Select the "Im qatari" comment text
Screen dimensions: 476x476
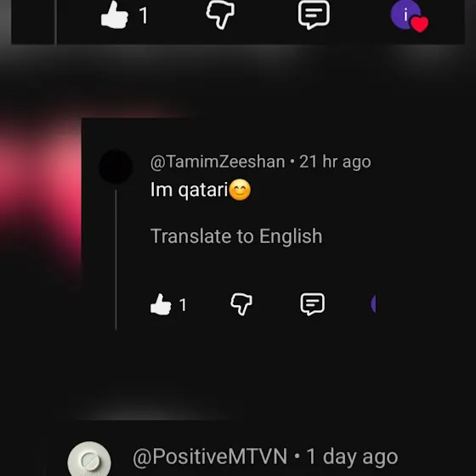click(x=189, y=190)
